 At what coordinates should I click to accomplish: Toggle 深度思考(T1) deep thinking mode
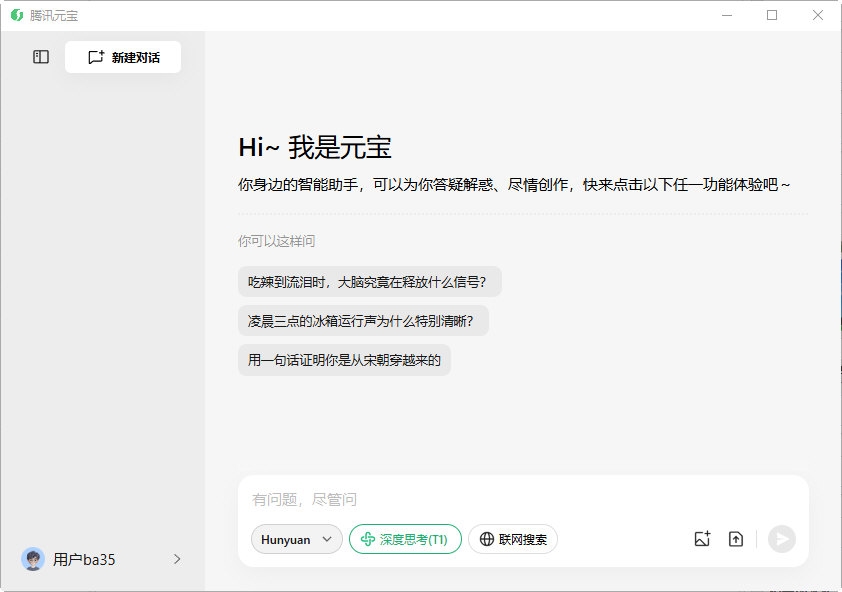click(x=405, y=539)
